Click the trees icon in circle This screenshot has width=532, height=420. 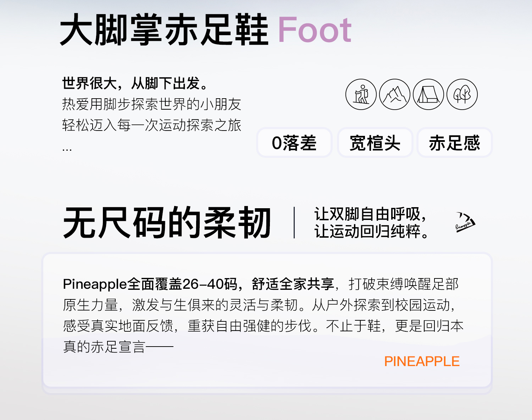click(x=462, y=94)
